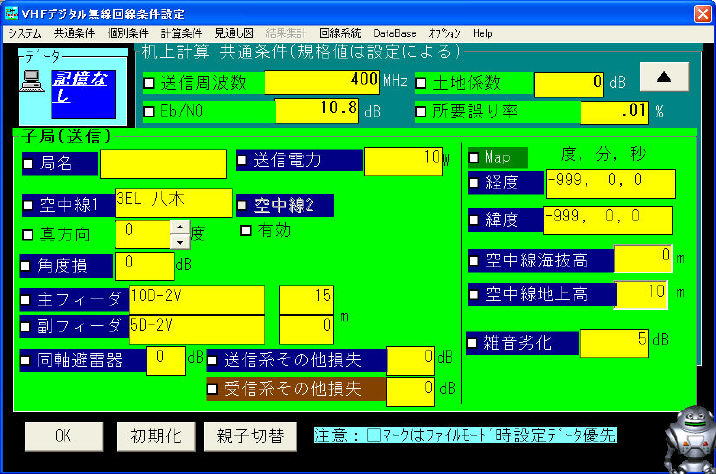Image resolution: width=716 pixels, height=474 pixels.
Task: Check the Map checkbox
Action: click(474, 157)
